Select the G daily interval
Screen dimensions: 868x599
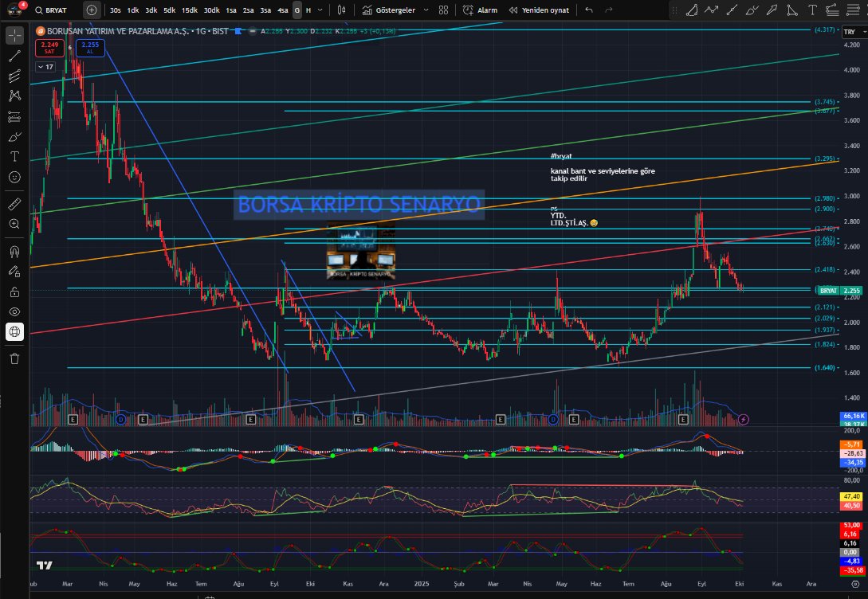(297, 10)
